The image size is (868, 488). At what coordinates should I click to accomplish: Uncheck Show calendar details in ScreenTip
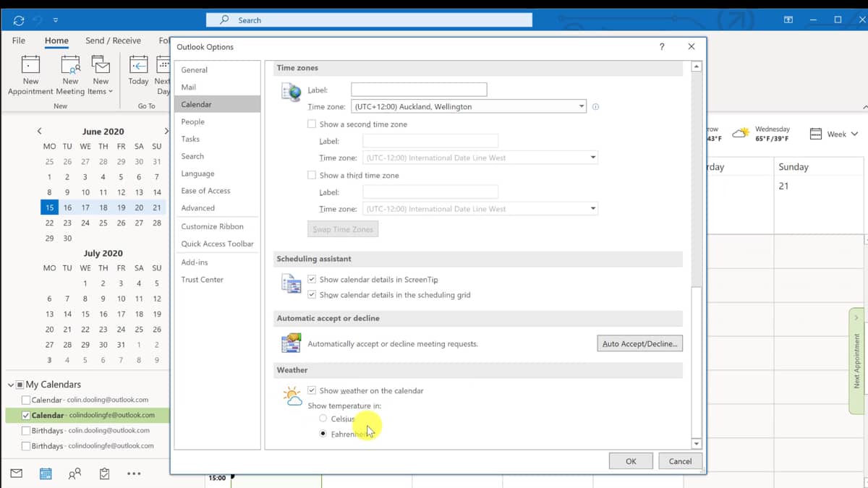(x=312, y=279)
